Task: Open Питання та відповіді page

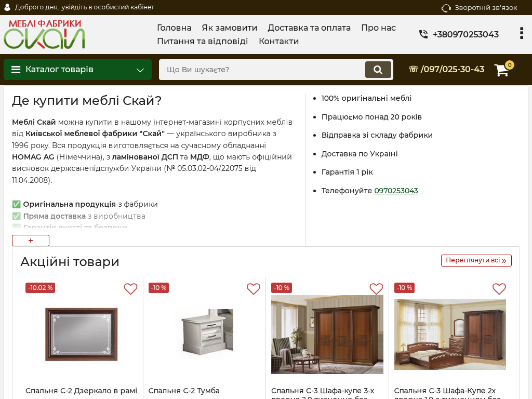Action: click(203, 42)
